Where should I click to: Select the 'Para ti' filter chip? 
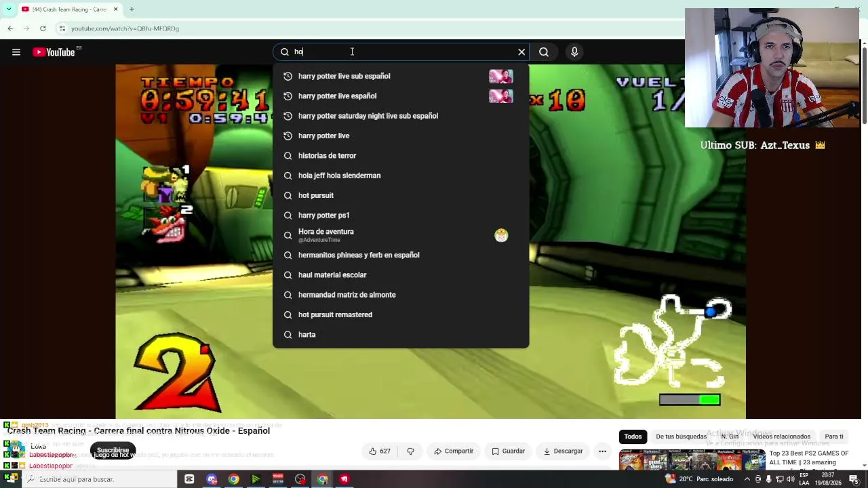[x=834, y=436]
